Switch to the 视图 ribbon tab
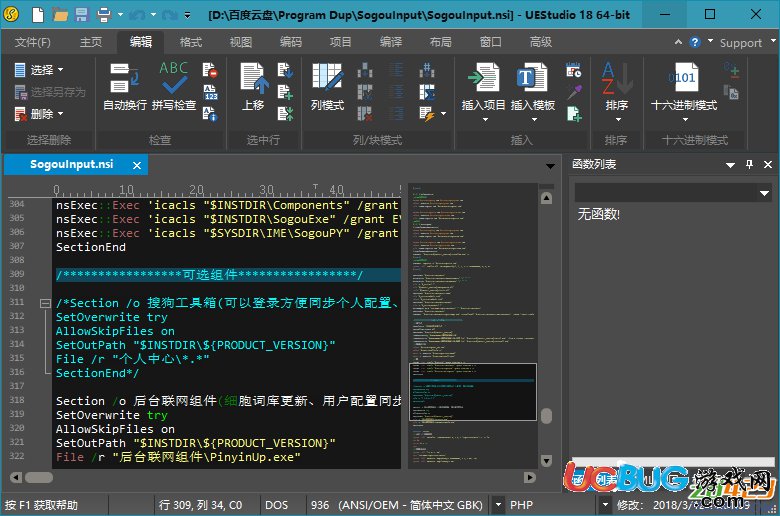Screen dimensions: 780x516 (241, 42)
